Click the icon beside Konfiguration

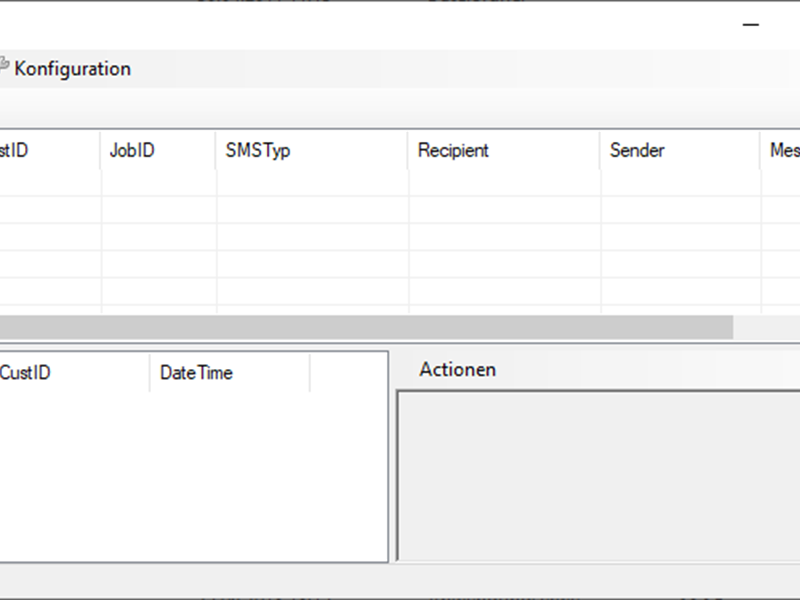(4, 68)
